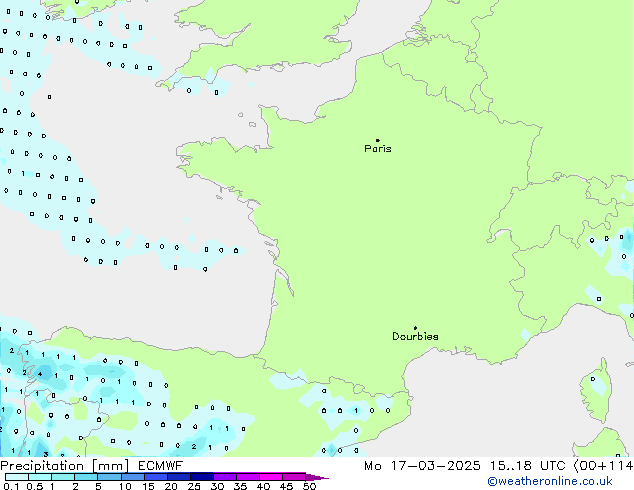The height and width of the screenshot is (490, 634).
Task: Click the 'Mo 17-03-2025' date text
Action: [422, 466]
